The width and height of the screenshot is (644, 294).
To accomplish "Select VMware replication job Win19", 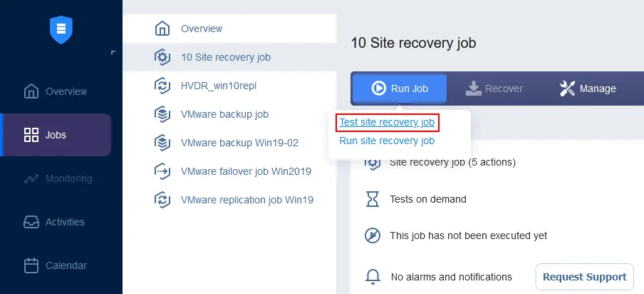I will pos(246,200).
